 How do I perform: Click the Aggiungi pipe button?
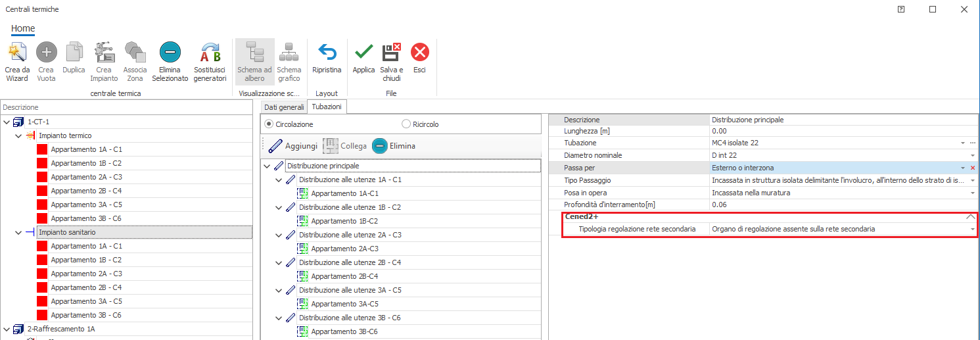tap(293, 146)
